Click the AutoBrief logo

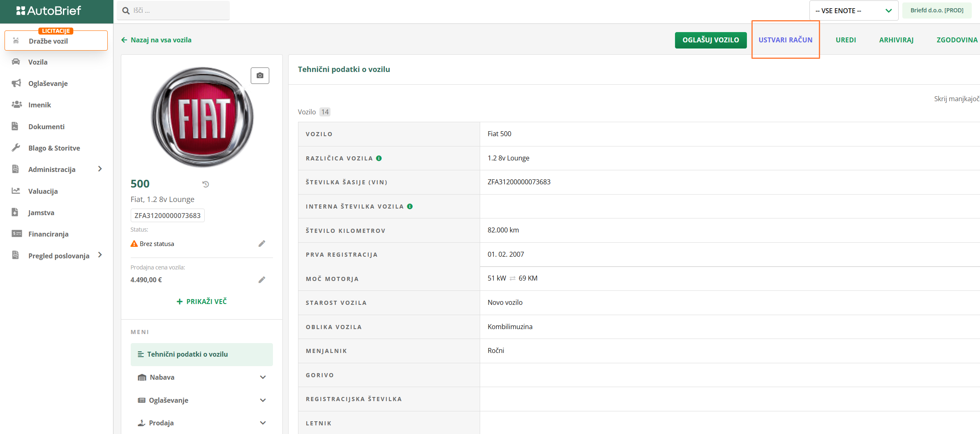tap(49, 11)
